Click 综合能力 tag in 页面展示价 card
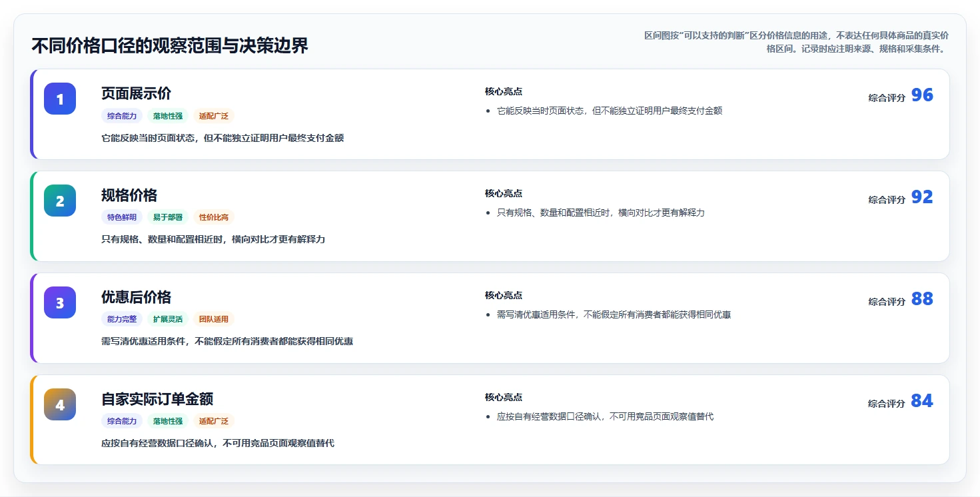This screenshot has width=980, height=497. point(122,116)
